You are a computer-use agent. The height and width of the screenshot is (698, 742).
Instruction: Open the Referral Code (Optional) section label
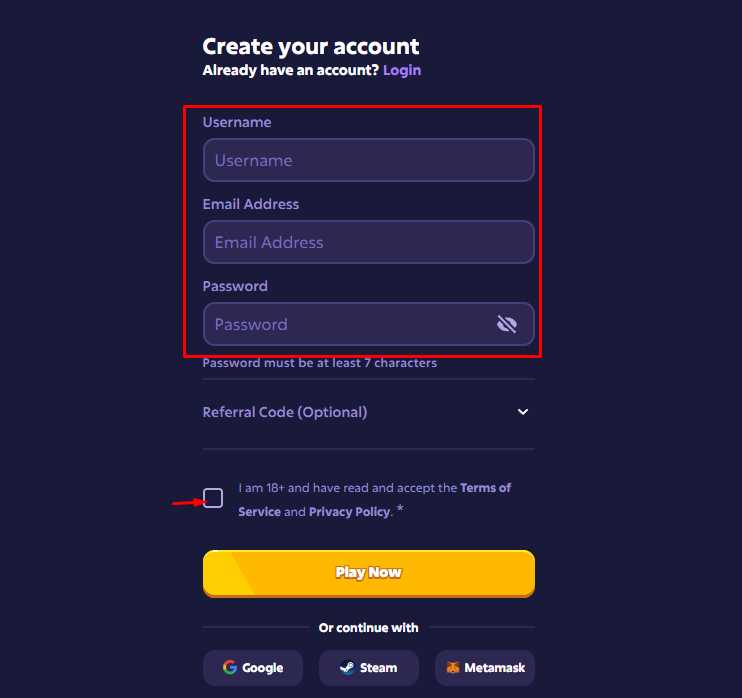coord(285,412)
